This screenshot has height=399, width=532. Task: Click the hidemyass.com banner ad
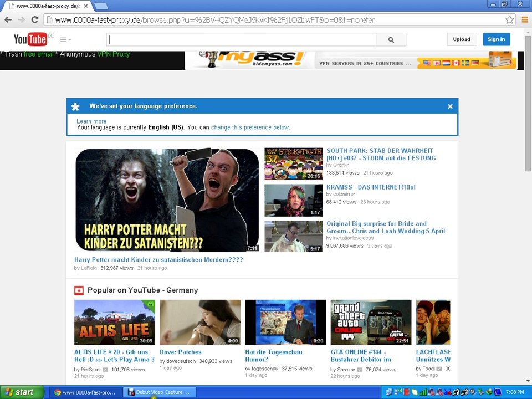coord(351,60)
